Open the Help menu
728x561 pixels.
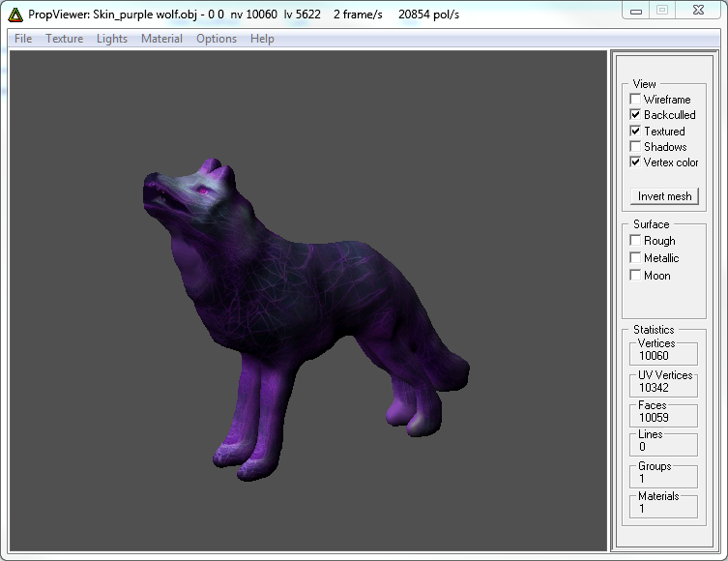[x=262, y=39]
